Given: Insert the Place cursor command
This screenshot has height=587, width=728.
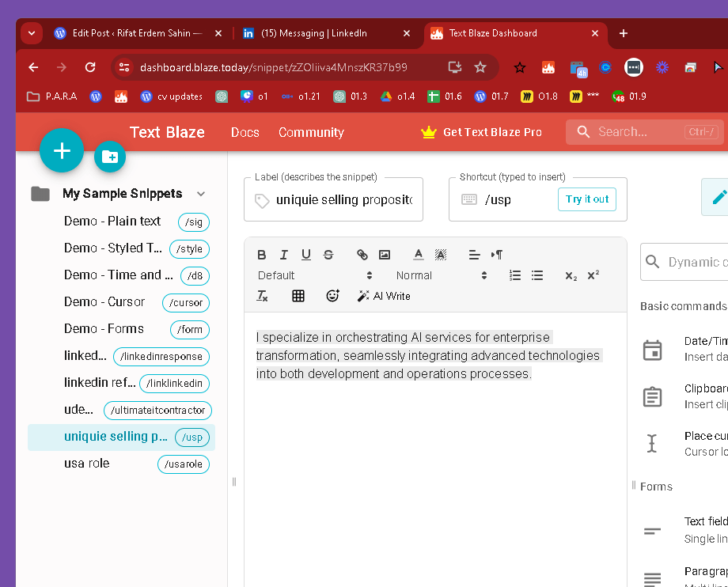Looking at the screenshot, I should (x=684, y=444).
